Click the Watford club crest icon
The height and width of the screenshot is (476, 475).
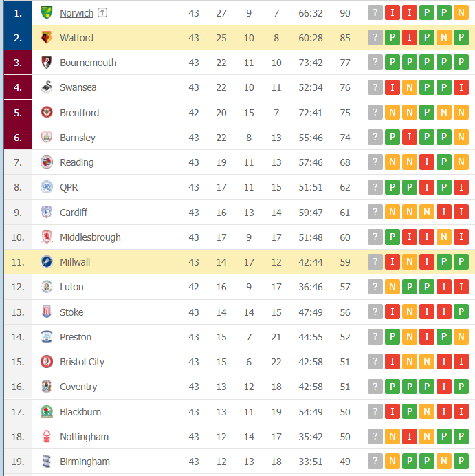point(47,38)
